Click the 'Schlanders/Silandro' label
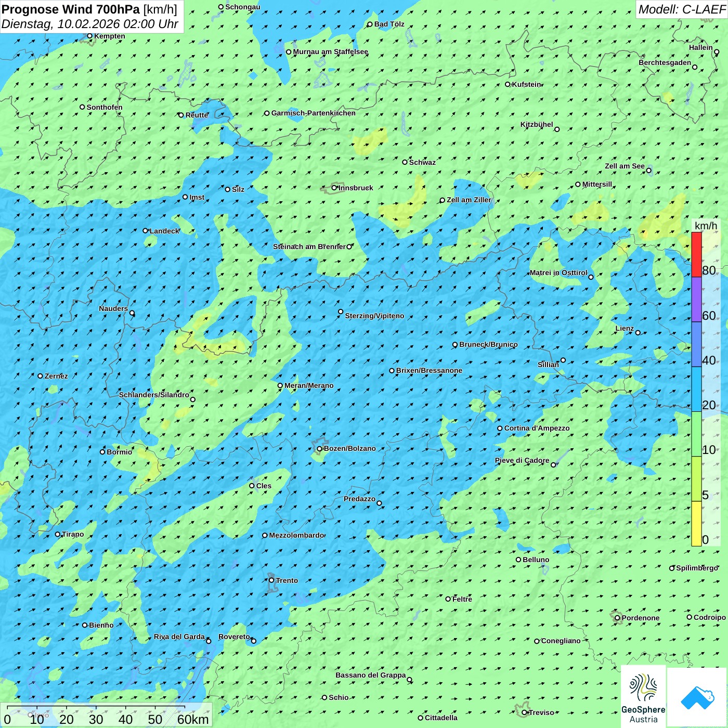728x728 pixels. (x=154, y=395)
